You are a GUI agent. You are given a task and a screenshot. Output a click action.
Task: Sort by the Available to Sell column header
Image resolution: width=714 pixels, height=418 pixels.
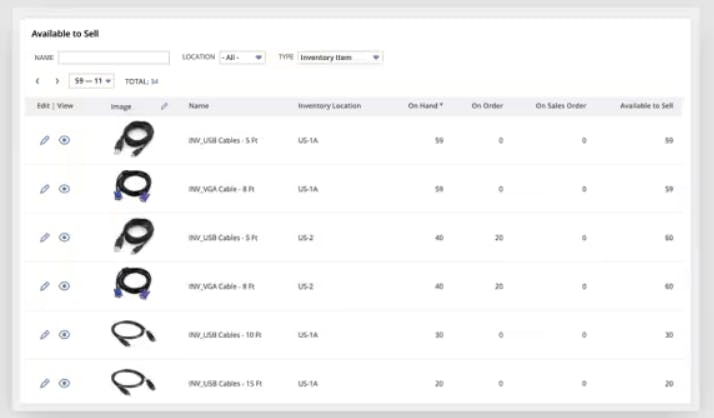pyautogui.click(x=647, y=106)
